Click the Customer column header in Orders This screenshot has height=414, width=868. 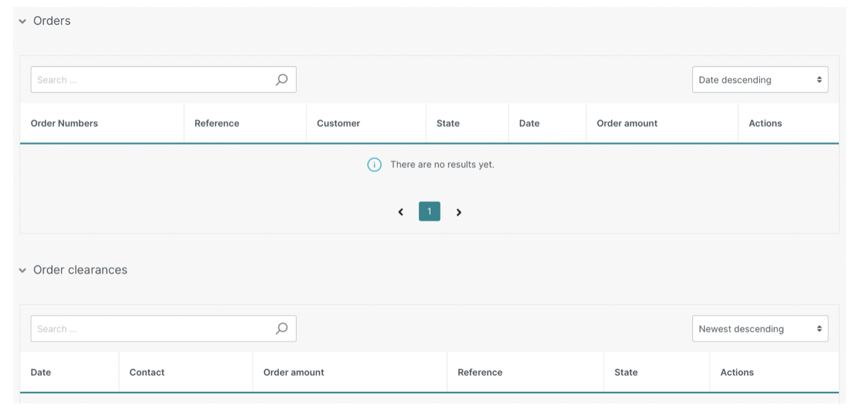[x=339, y=123]
